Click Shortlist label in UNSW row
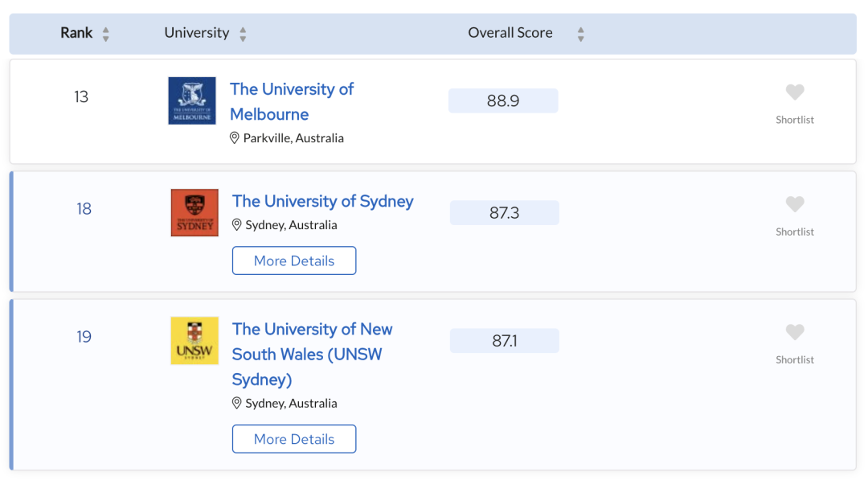Image resolution: width=868 pixels, height=480 pixels. [795, 359]
